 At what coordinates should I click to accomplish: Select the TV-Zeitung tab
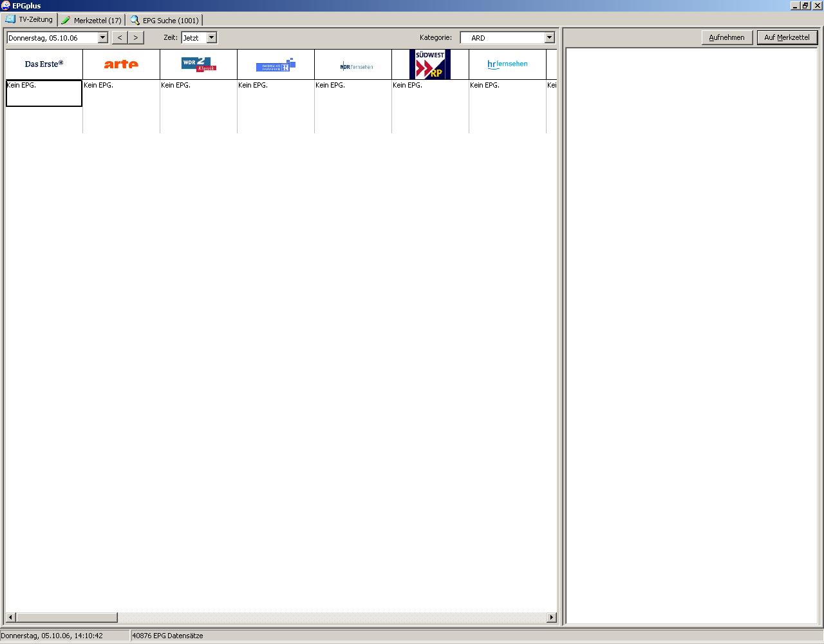tap(30, 19)
